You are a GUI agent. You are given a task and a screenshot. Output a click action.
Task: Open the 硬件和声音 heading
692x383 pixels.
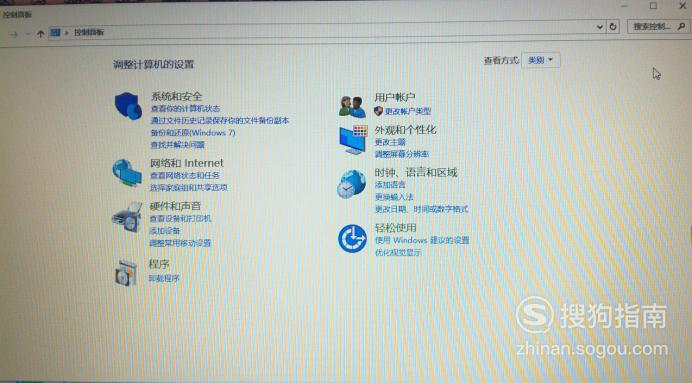click(x=175, y=206)
